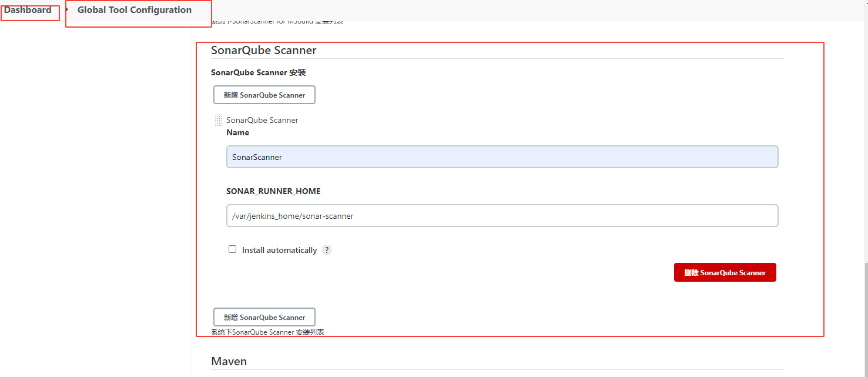
Task: Click the Maven section heading
Action: click(x=229, y=361)
